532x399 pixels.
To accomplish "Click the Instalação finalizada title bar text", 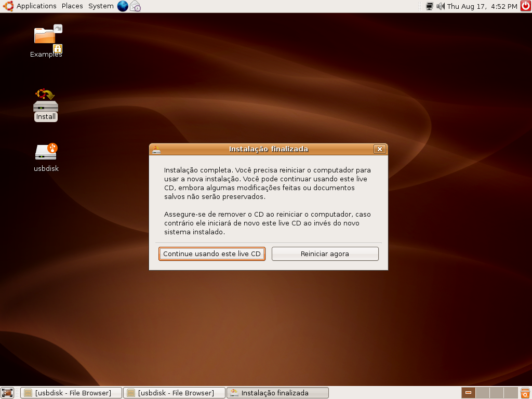I will [269, 149].
